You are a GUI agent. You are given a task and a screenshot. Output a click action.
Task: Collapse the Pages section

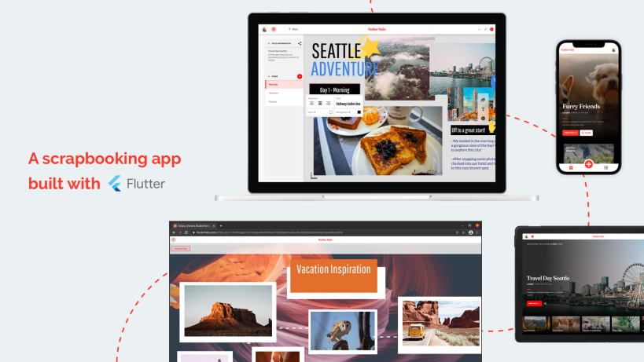269,76
